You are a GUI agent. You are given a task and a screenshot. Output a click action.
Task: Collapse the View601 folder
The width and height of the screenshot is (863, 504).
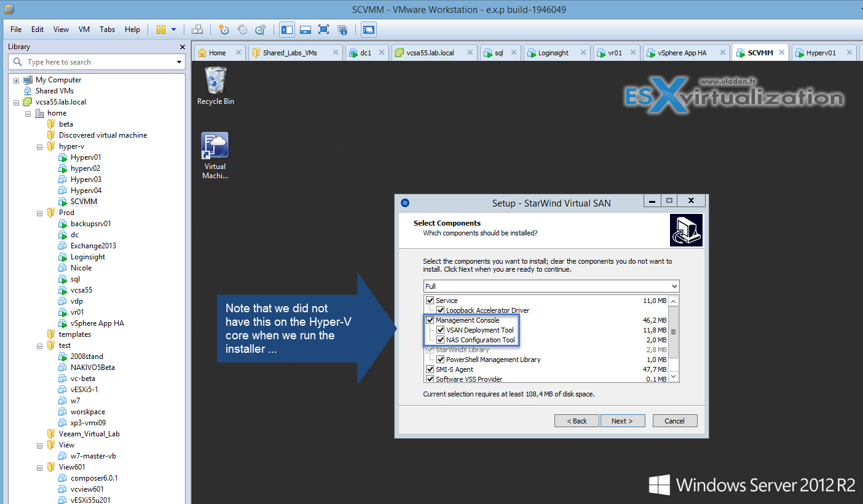(39, 467)
